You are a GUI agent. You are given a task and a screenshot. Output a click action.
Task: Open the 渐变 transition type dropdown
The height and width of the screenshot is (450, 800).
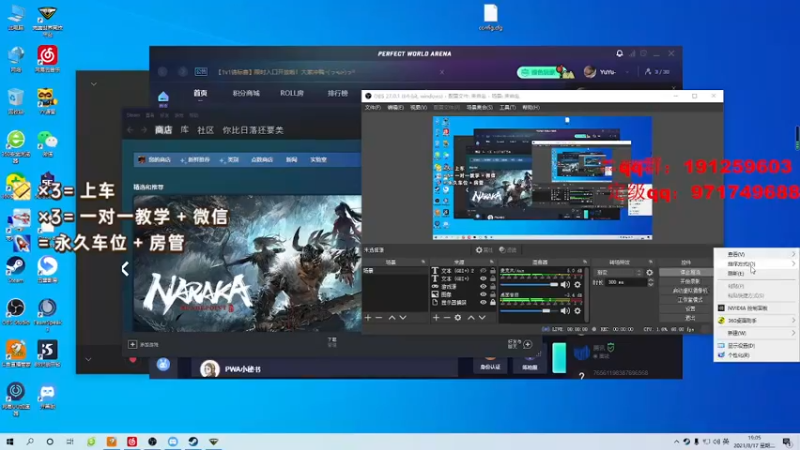click(x=618, y=272)
